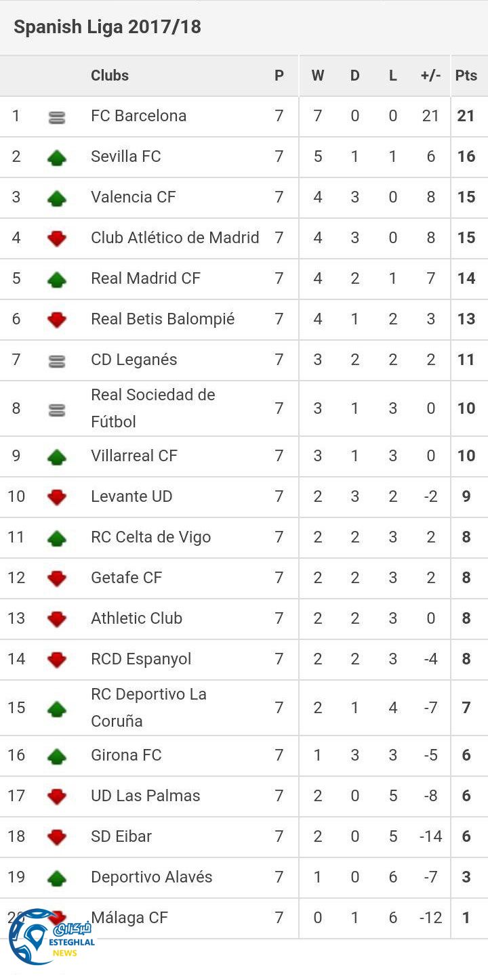Screen dimensions: 488x980
Task: Select the RC Deportivo La Coruña club name
Action: tap(148, 707)
